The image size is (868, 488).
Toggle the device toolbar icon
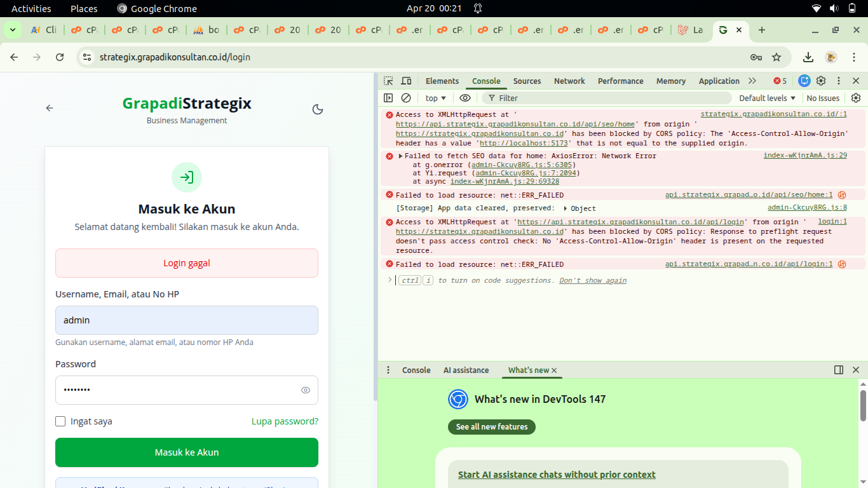pyautogui.click(x=406, y=81)
